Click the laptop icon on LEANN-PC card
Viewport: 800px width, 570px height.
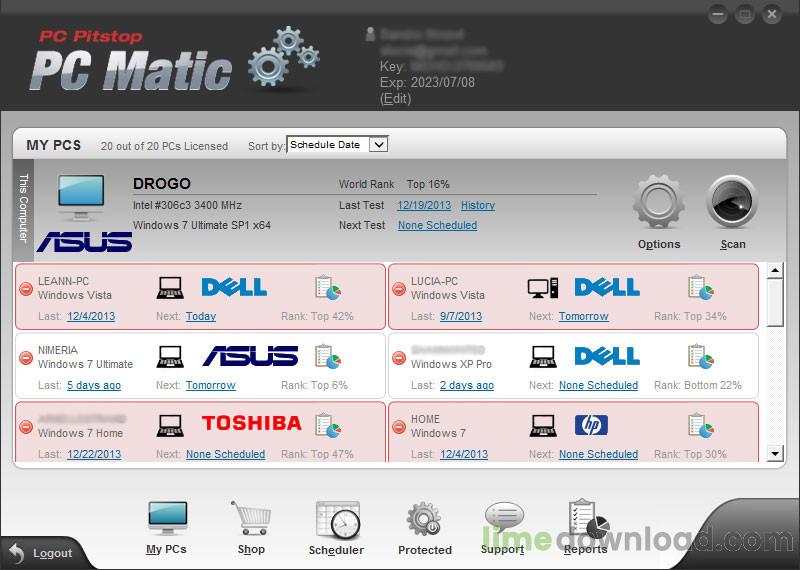(x=170, y=288)
